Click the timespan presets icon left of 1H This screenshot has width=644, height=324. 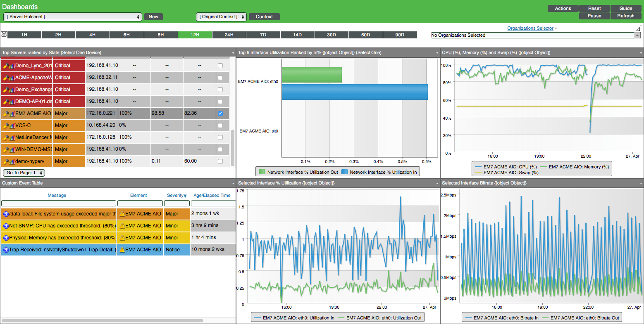point(4,35)
